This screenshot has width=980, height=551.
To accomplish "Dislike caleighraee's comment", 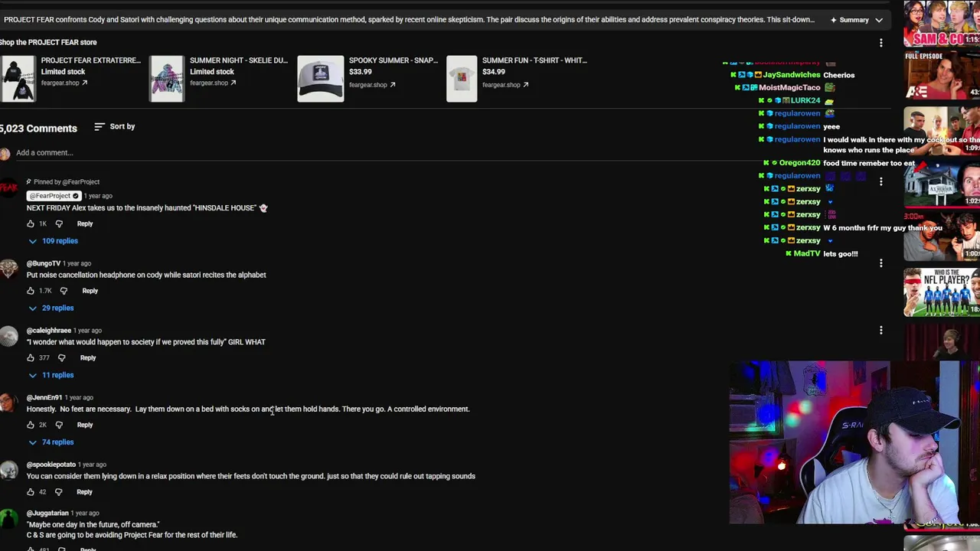I will click(x=62, y=357).
